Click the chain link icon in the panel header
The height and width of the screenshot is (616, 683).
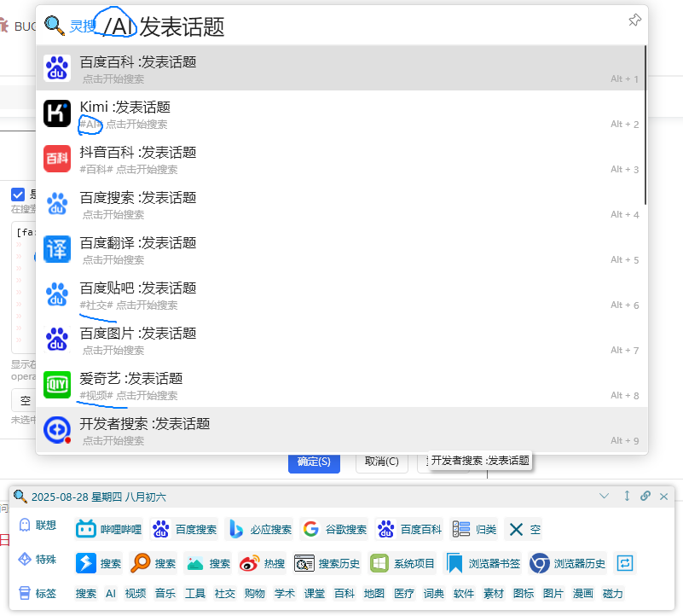645,496
